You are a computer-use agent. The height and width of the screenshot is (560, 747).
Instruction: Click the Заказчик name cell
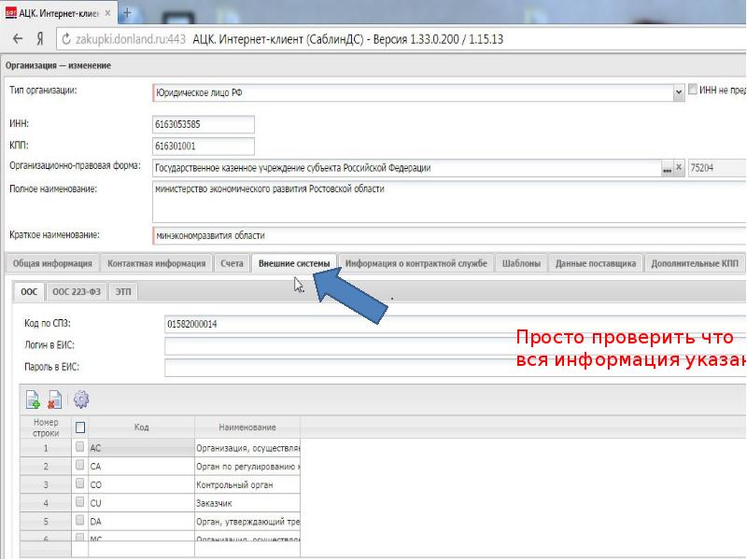(x=247, y=503)
